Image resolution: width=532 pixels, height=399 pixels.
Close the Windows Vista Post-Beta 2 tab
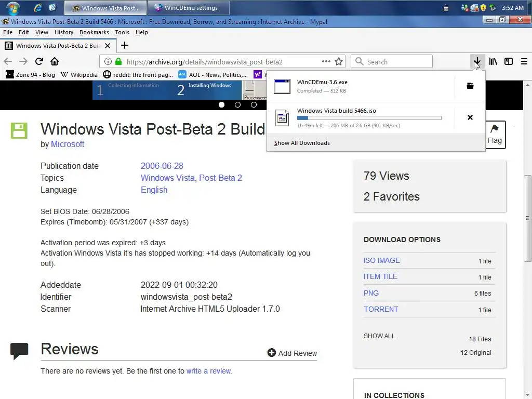(x=108, y=46)
